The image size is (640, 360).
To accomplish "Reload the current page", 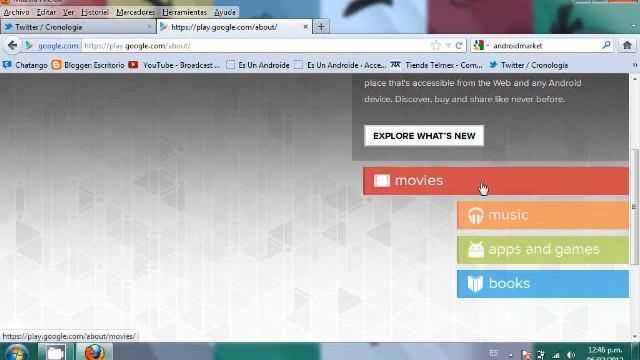I will click(459, 46).
